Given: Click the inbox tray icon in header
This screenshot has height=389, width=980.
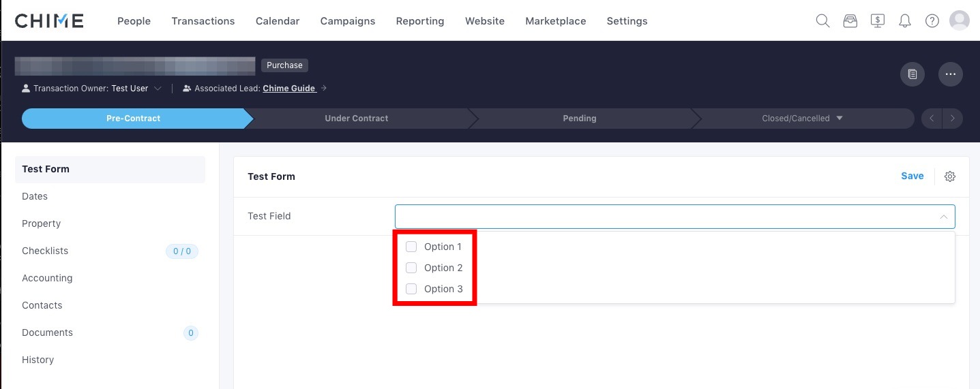Looking at the screenshot, I should pos(850,21).
